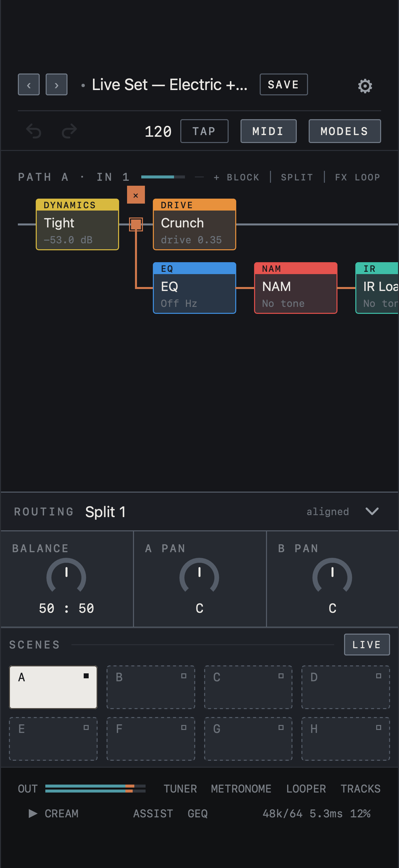This screenshot has width=399, height=868.
Task: Switch to scene G
Action: coord(248,739)
